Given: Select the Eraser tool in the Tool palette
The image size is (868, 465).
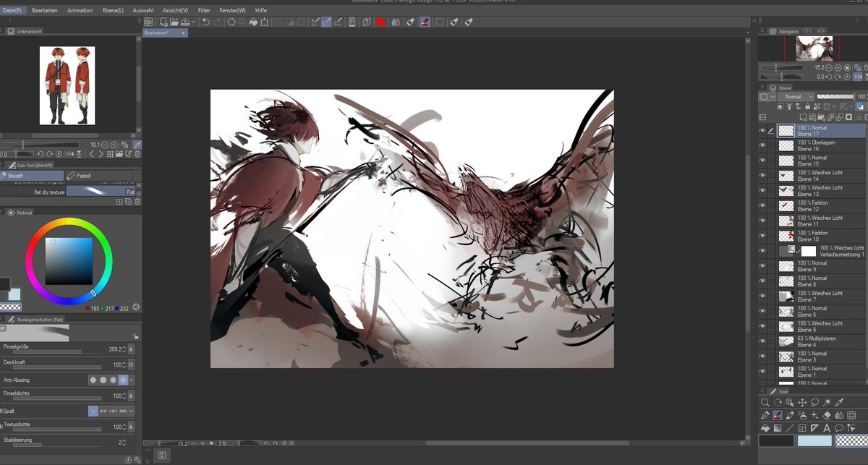Looking at the screenshot, I should coord(827,416).
